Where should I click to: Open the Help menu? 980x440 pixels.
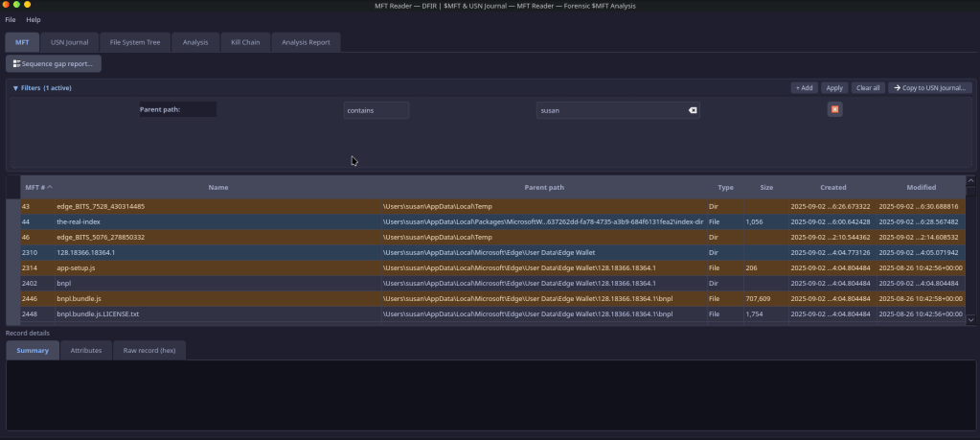(x=34, y=19)
